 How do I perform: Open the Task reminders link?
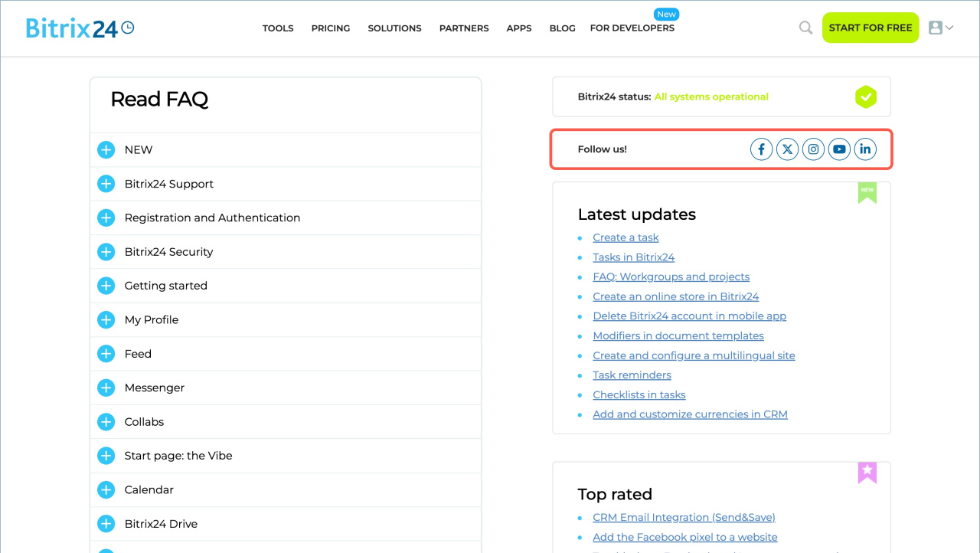pos(632,375)
